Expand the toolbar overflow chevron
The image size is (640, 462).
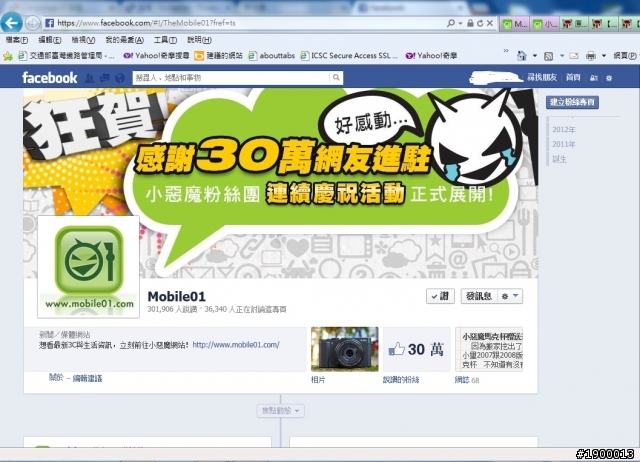click(x=506, y=51)
